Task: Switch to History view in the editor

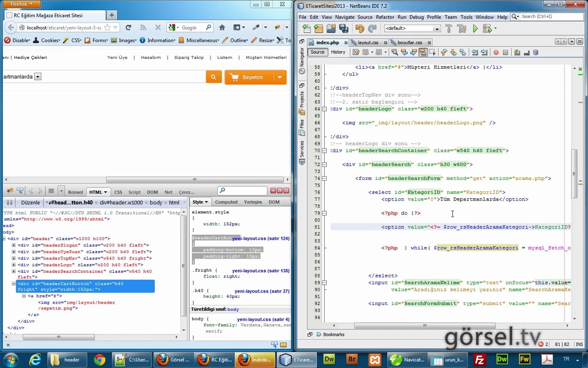Action: [x=338, y=52]
